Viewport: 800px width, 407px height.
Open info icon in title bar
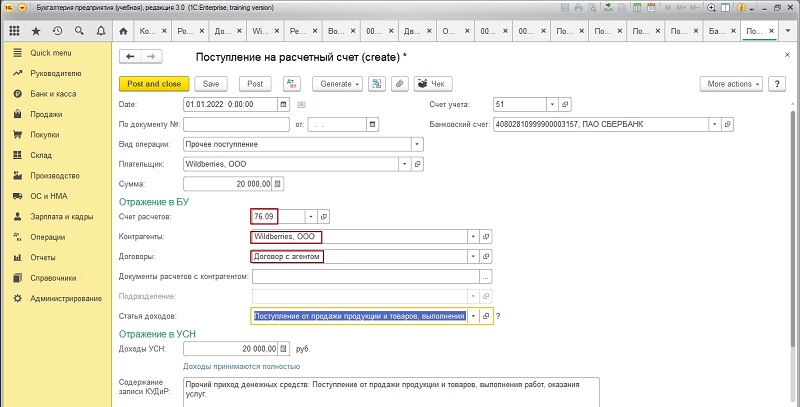742,8
